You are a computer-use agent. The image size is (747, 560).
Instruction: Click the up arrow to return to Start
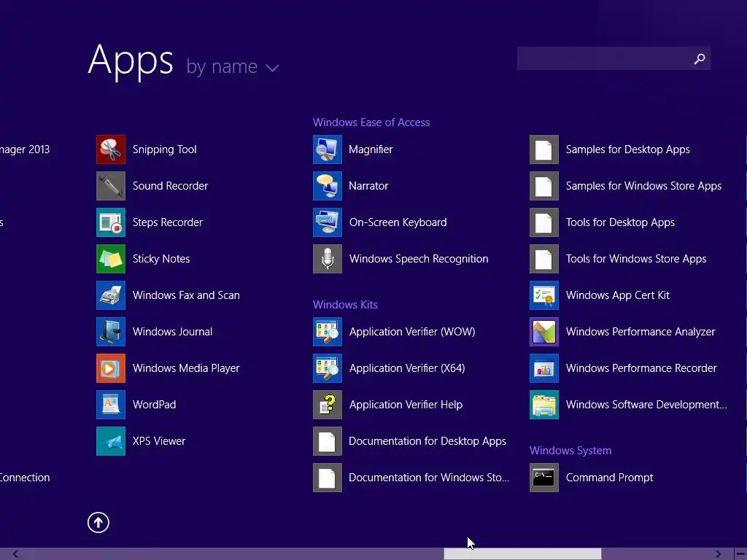point(98,522)
